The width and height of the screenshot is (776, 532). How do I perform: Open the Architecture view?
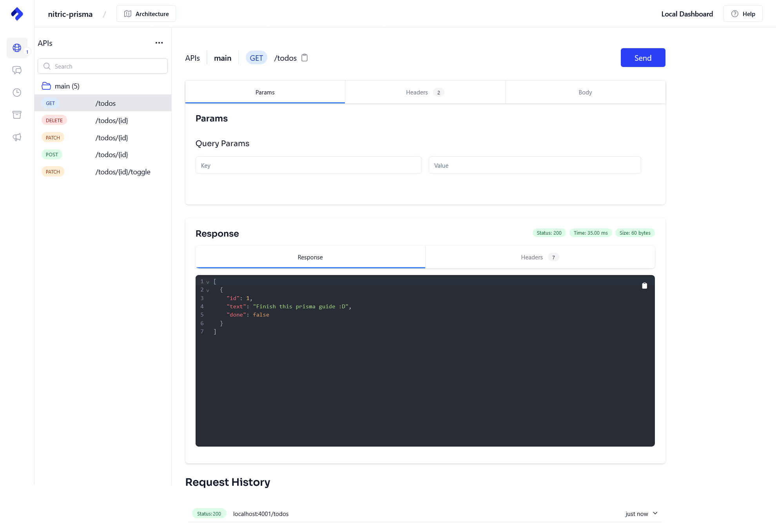pyautogui.click(x=146, y=13)
